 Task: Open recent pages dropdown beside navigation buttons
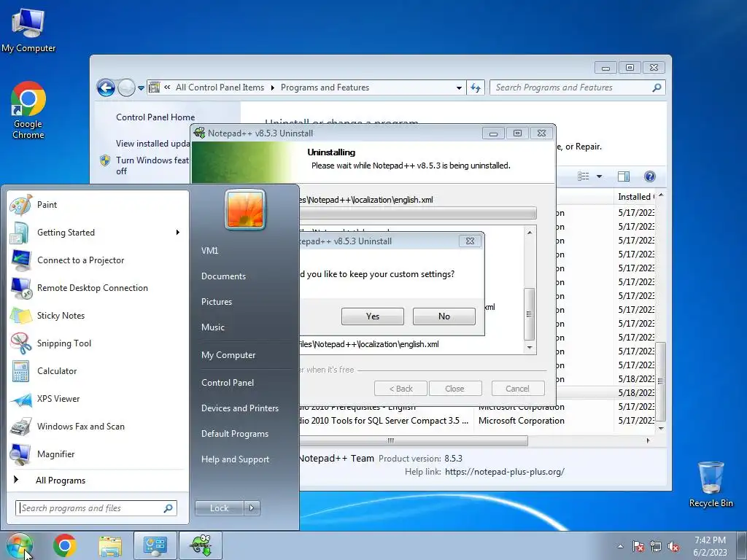coord(141,88)
